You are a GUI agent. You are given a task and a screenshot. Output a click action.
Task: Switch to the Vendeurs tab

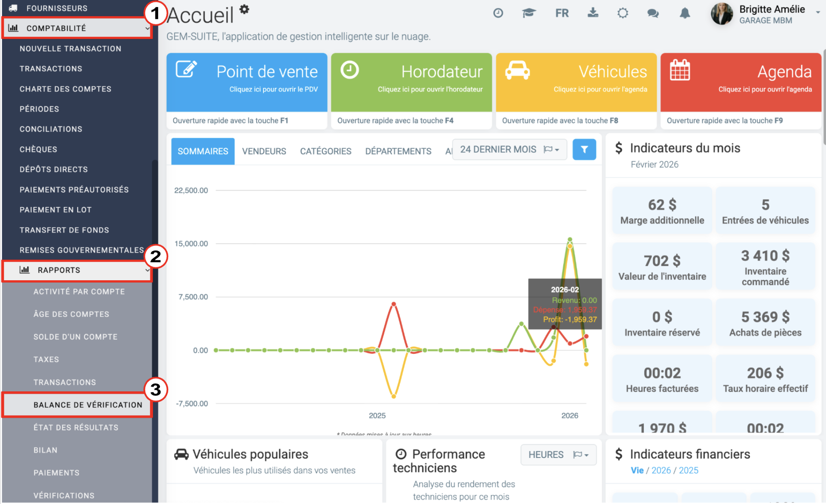tap(264, 151)
